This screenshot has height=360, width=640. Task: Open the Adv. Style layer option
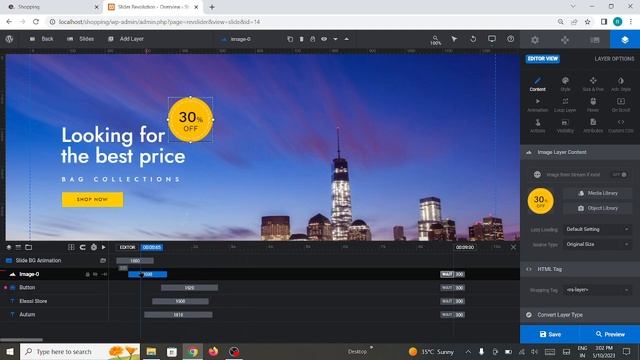(621, 84)
